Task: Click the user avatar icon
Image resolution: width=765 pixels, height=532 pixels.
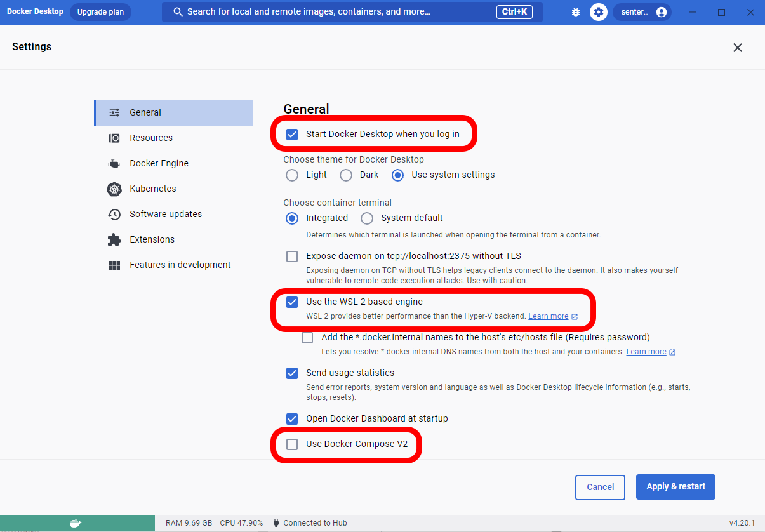Action: (x=662, y=12)
